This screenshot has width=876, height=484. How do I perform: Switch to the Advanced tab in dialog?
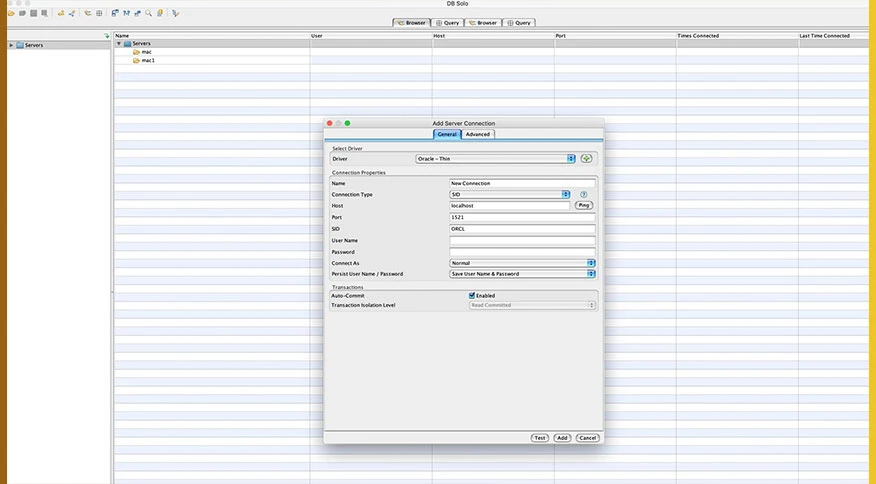(478, 134)
